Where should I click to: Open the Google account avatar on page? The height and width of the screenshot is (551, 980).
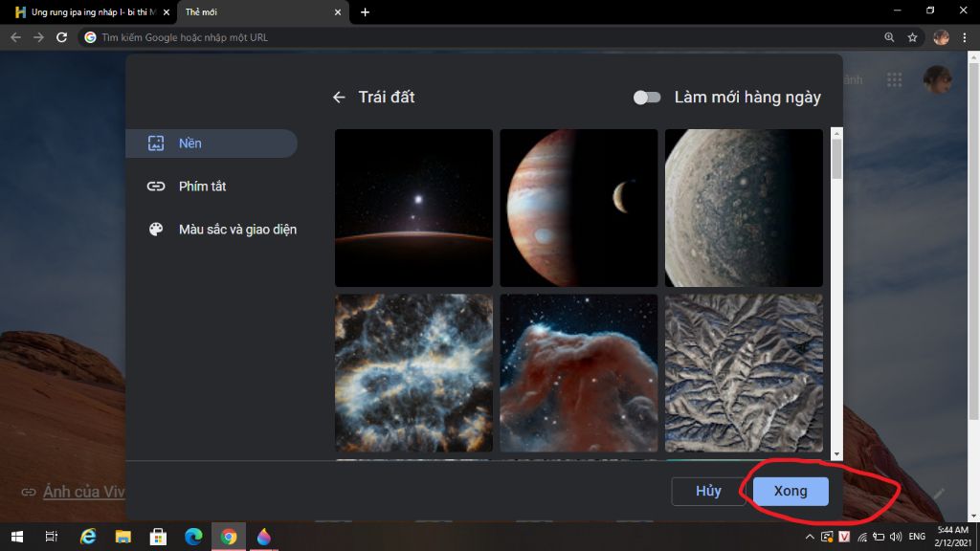tap(938, 79)
